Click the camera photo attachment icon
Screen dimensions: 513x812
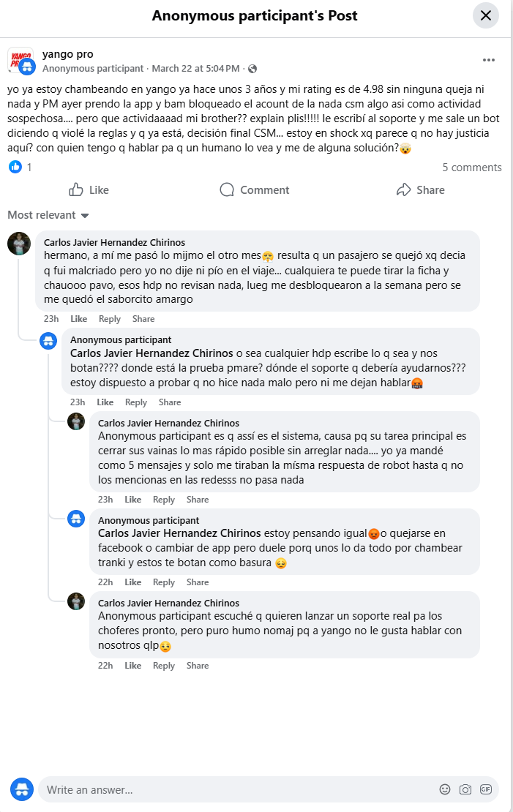(x=465, y=789)
